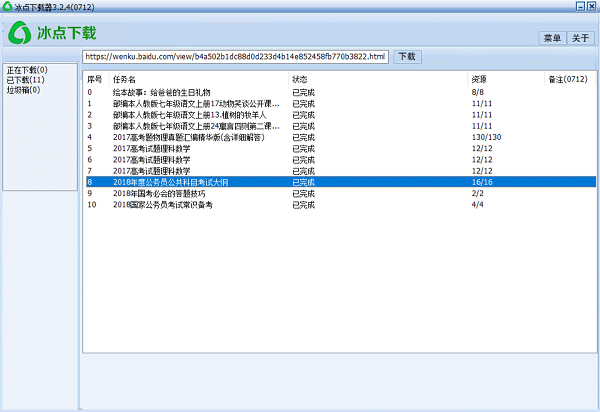Sort by the 状态 column header
Screen dimensions: 600x412
(300, 79)
